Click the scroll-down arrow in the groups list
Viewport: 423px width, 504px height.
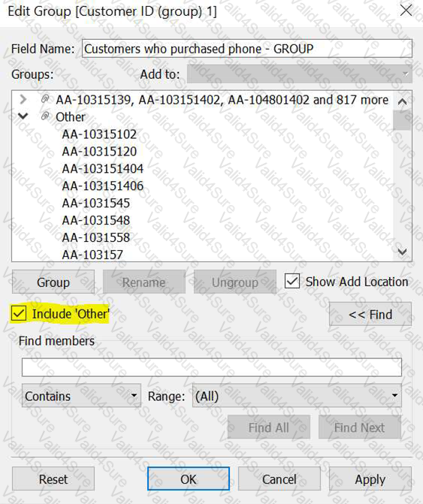click(x=402, y=252)
